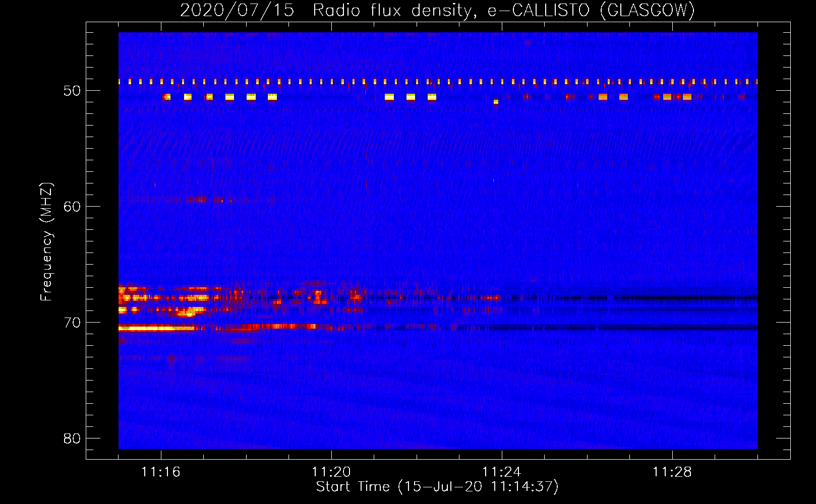Click the 70 MHz frequency tick label
816x504 pixels.
pos(72,323)
